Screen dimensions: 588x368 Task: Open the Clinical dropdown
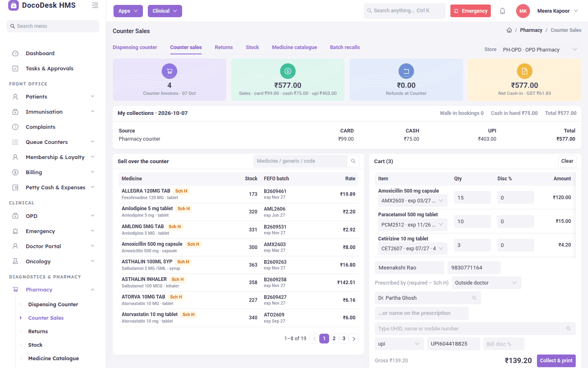tap(165, 11)
